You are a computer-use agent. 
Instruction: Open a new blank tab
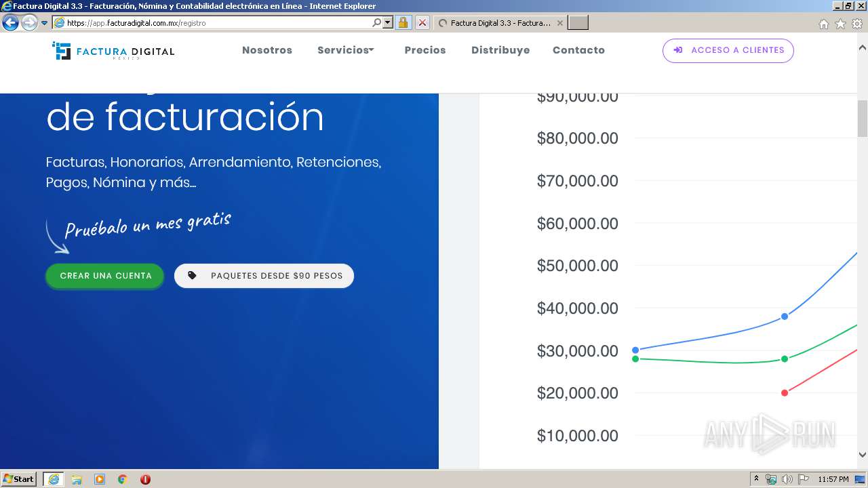[x=578, y=23]
